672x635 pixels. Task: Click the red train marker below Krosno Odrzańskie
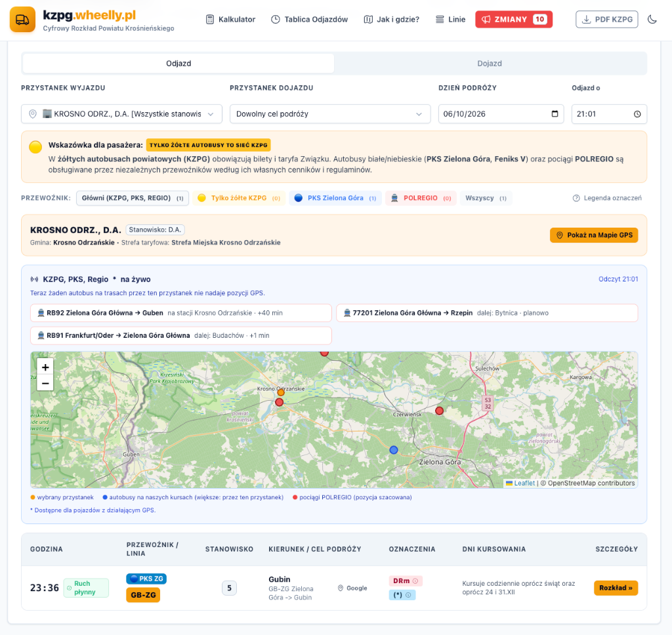click(x=279, y=402)
